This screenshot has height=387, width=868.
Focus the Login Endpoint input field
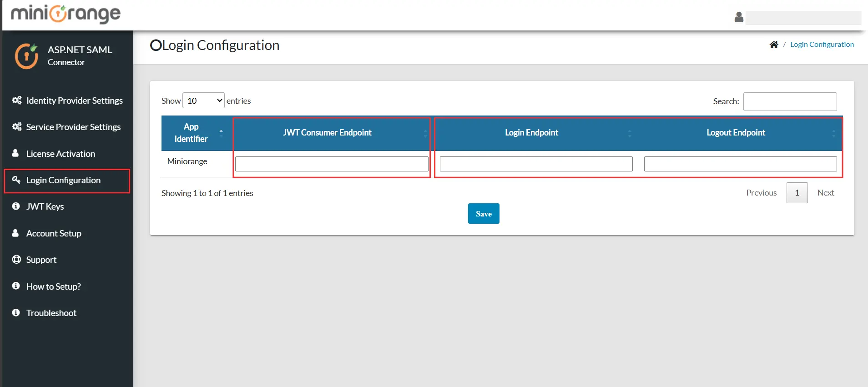tap(536, 164)
